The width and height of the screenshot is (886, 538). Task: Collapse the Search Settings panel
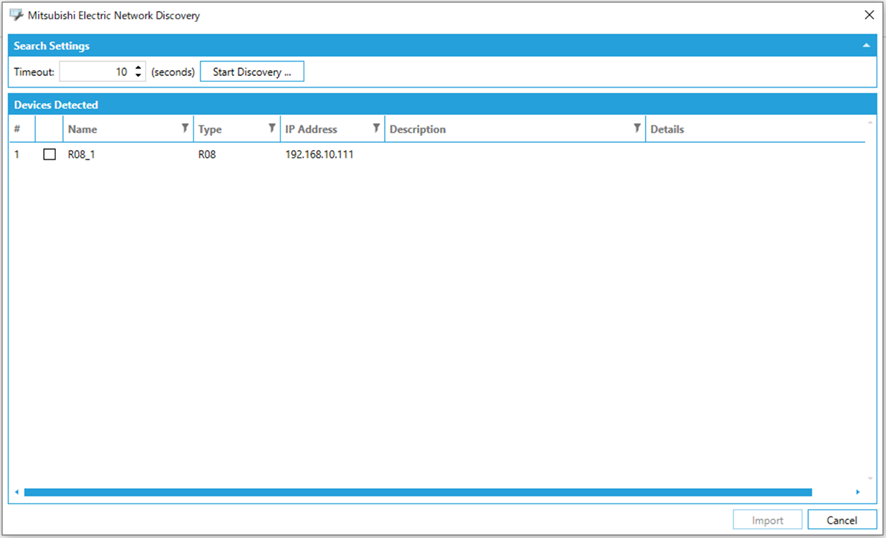(x=865, y=46)
